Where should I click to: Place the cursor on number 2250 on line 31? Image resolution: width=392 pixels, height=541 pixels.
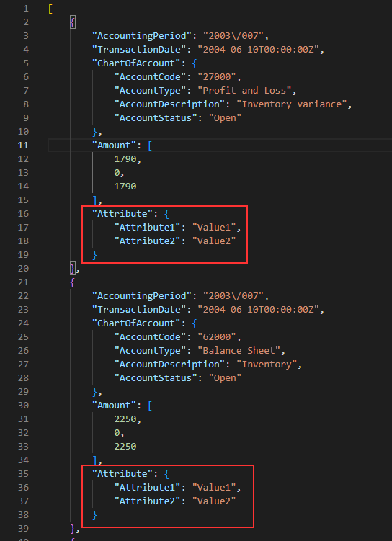[x=125, y=419]
